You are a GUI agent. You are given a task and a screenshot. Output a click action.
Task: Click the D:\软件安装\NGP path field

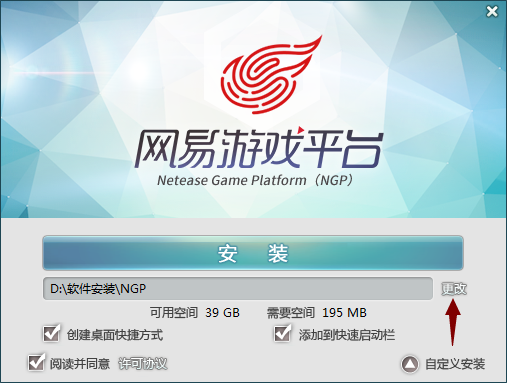(x=238, y=288)
